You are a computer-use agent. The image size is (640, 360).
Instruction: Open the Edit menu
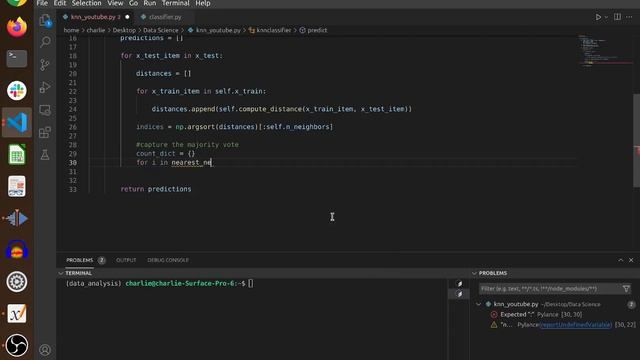tap(60, 3)
